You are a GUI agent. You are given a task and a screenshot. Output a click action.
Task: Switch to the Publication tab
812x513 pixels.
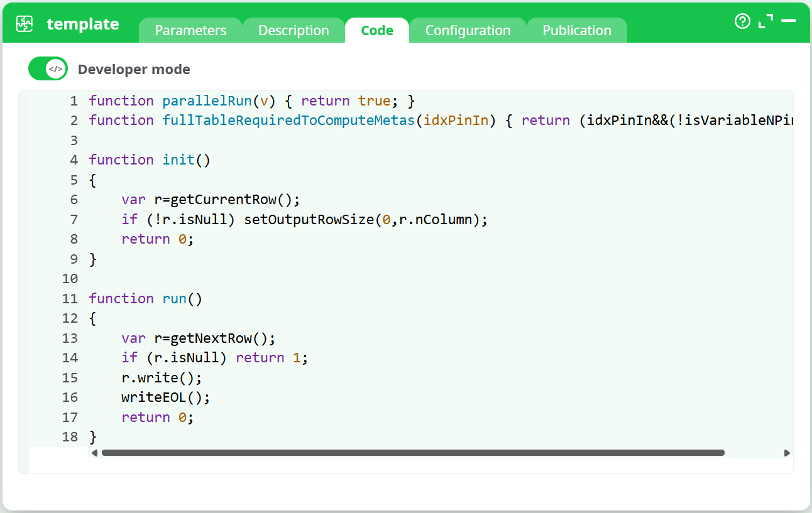click(576, 30)
